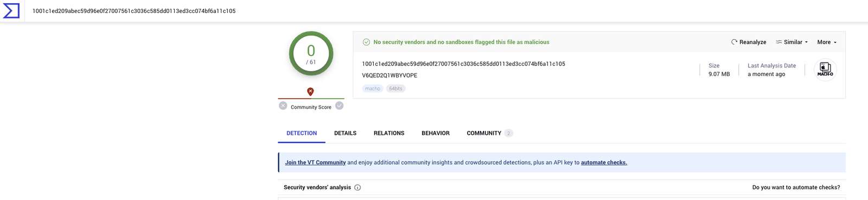The image size is (868, 200).
Task: Click the community count badge 2
Action: [508, 133]
